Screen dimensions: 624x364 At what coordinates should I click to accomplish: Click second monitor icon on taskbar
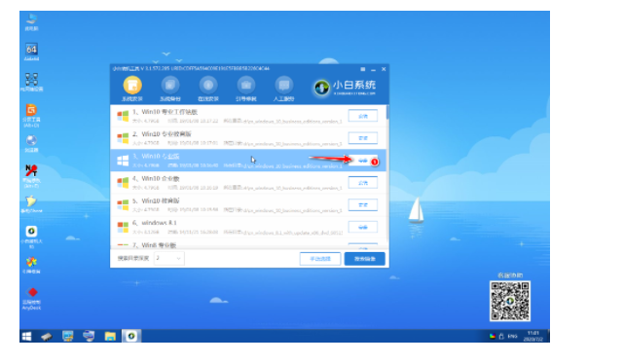pyautogui.click(x=89, y=336)
